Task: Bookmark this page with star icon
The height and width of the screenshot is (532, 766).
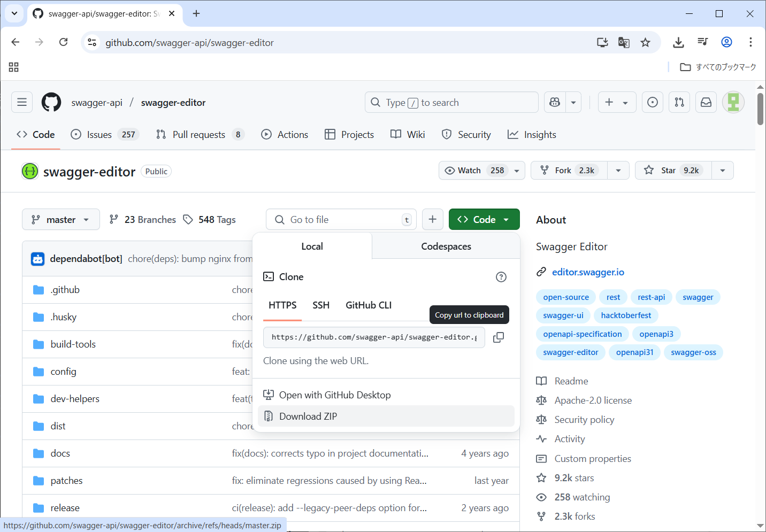Action: 645,42
